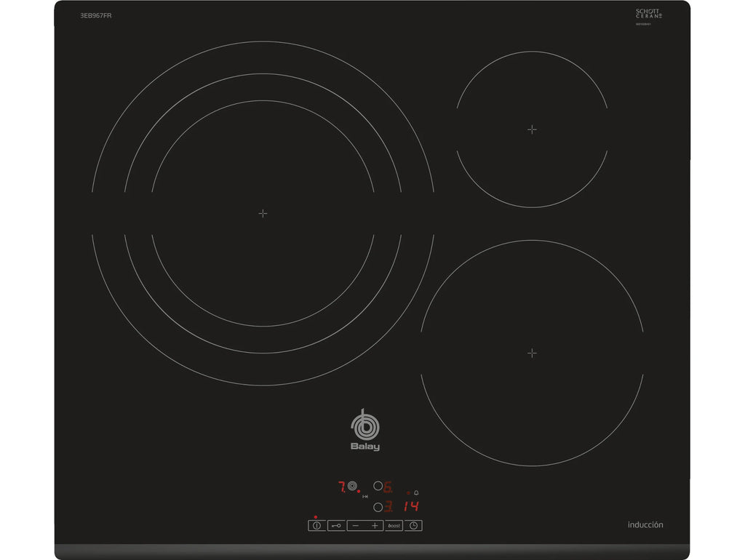
Task: Tap the key-shaped child lock control
Action: click(336, 525)
